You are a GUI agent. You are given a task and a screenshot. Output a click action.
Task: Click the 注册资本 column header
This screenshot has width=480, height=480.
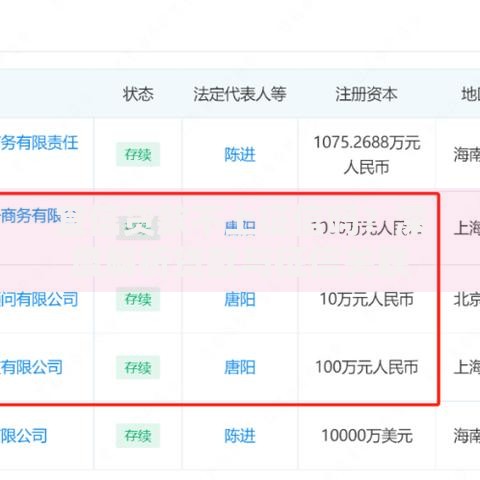(366, 94)
